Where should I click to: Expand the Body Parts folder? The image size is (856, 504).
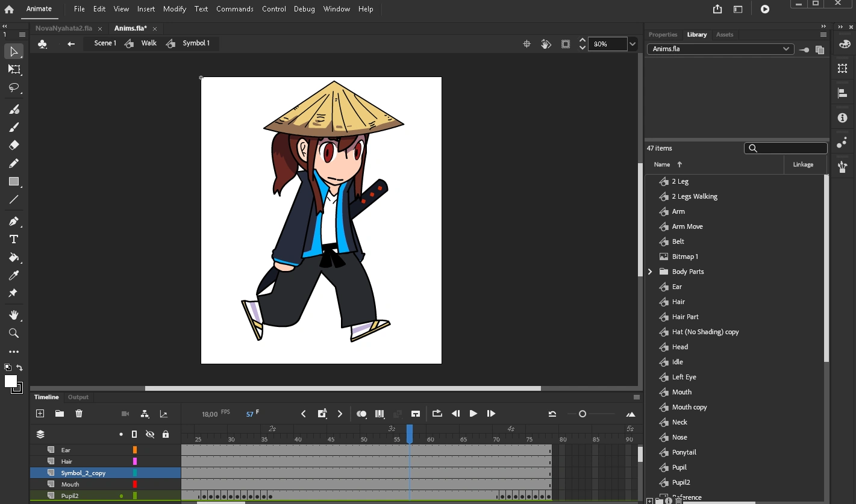click(x=650, y=272)
